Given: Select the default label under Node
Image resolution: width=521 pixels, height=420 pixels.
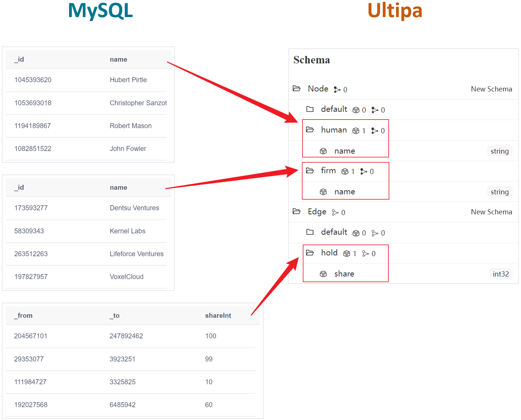Looking at the screenshot, I should coord(334,109).
